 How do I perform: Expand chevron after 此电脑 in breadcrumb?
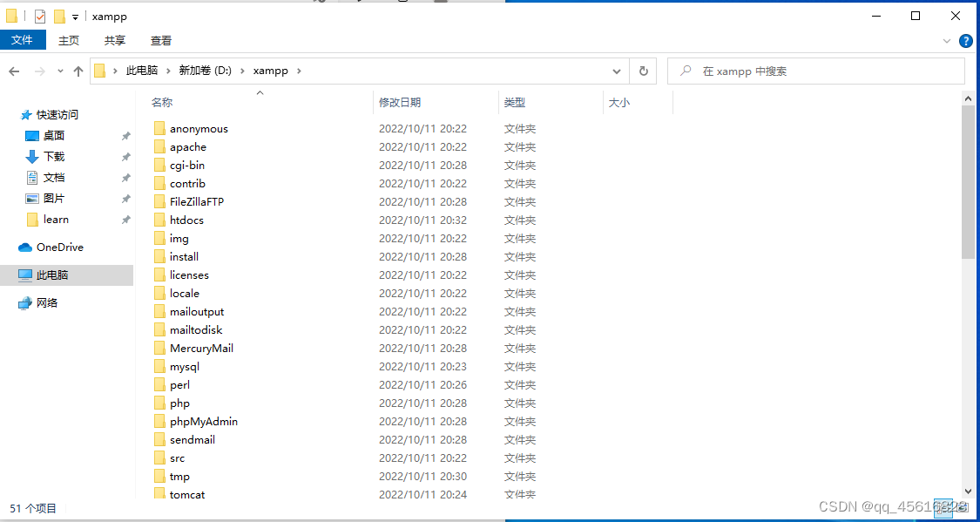[168, 71]
